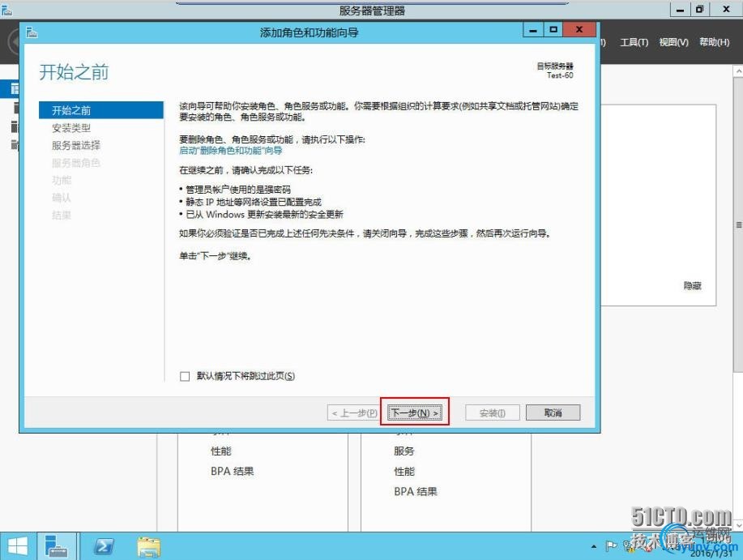Open Windows Start button
743x560 pixels.
point(18,546)
